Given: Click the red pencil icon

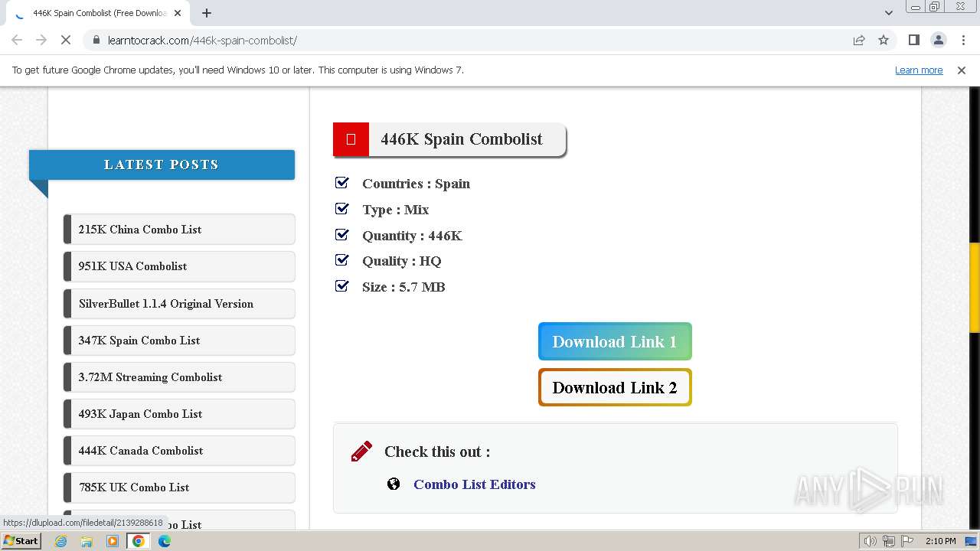Looking at the screenshot, I should (361, 452).
